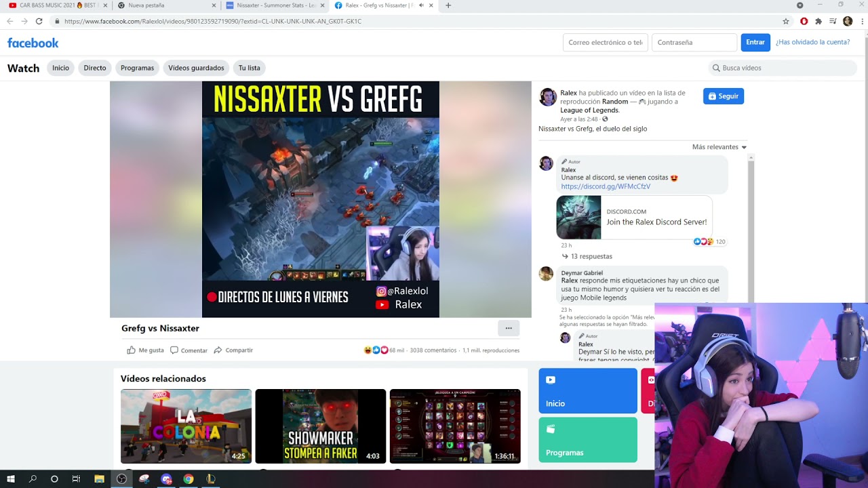Close the Nueva pestaña tab
Image resolution: width=868 pixels, height=488 pixels.
(x=214, y=5)
